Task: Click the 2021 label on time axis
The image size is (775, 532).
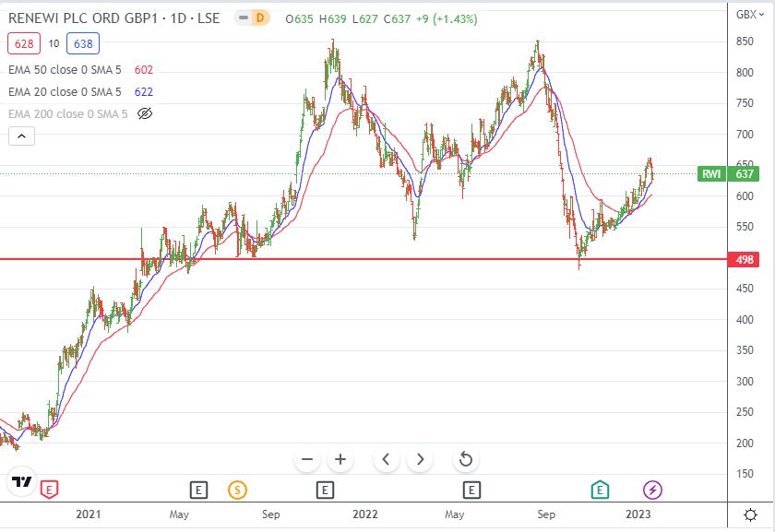Action: 89,514
